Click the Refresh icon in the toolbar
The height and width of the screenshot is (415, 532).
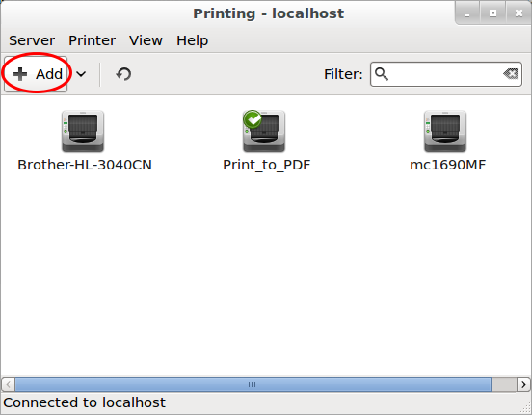(x=123, y=74)
